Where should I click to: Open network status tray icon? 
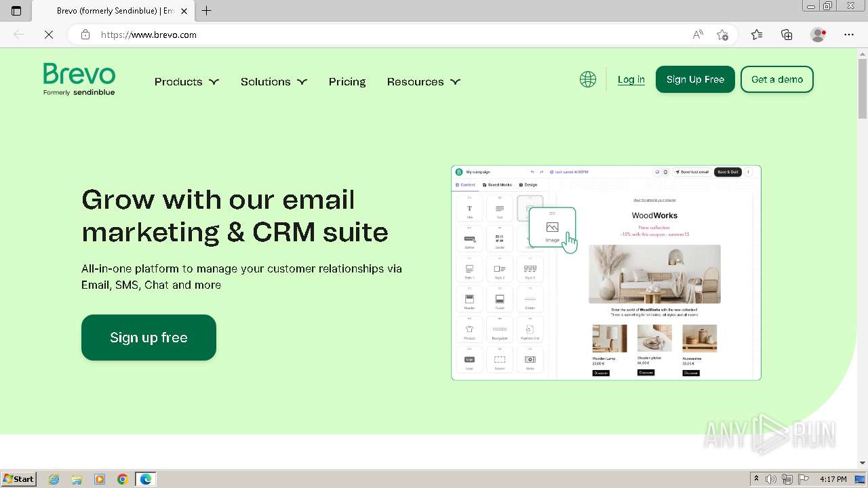(x=787, y=479)
